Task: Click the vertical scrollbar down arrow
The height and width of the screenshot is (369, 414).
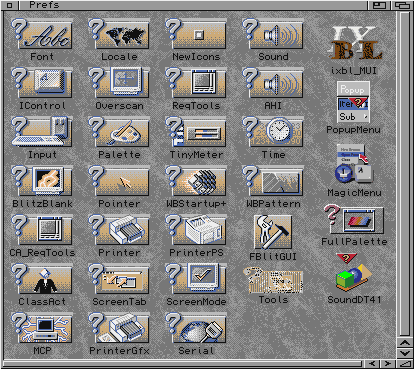Action: click(405, 353)
